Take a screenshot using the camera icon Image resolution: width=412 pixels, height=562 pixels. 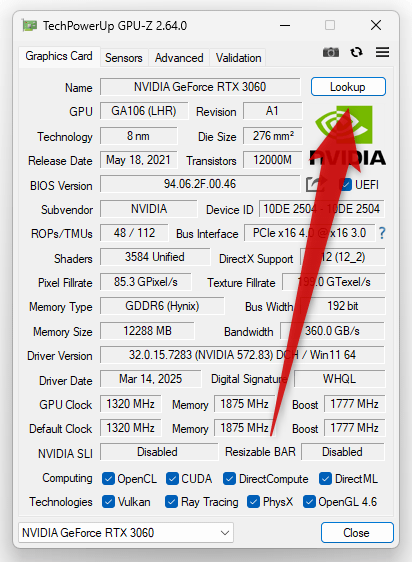[x=331, y=52]
